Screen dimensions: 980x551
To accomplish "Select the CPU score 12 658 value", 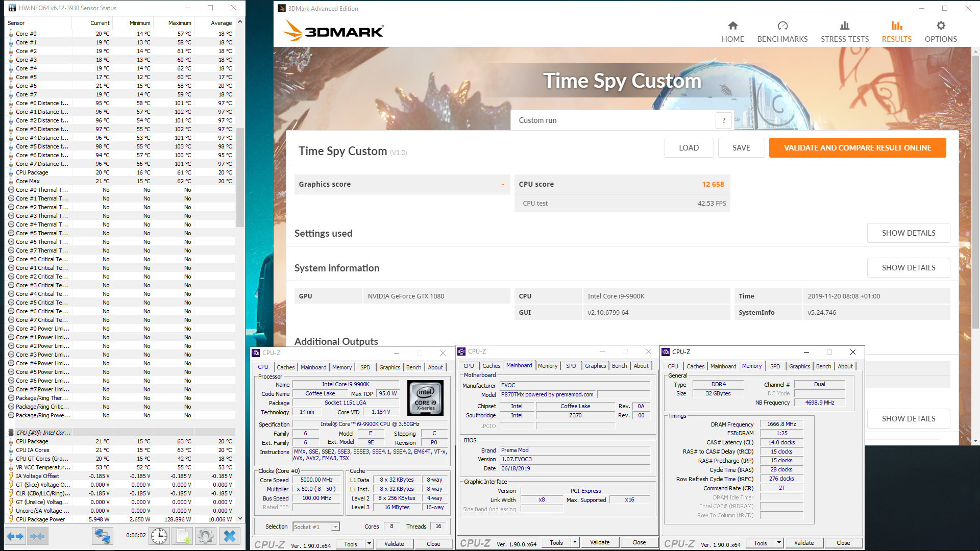I will coord(713,184).
